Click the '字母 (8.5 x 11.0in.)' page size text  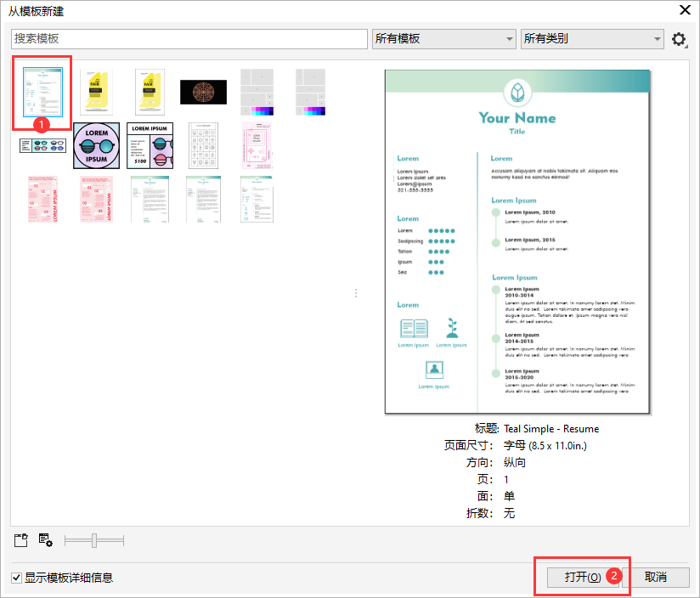(x=545, y=445)
